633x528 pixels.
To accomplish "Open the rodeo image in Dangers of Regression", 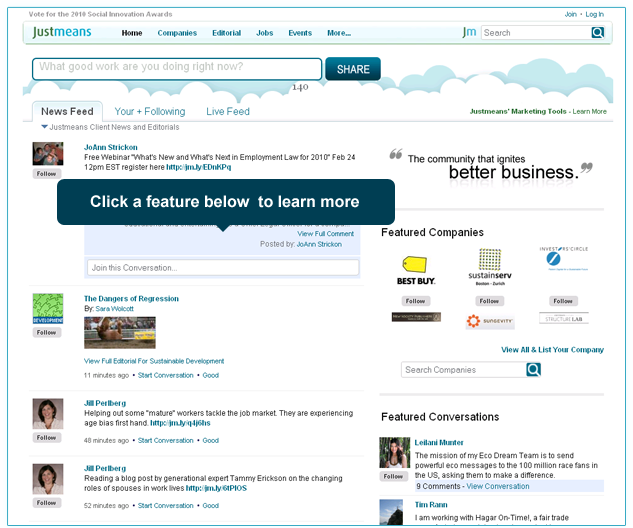I will click(120, 333).
